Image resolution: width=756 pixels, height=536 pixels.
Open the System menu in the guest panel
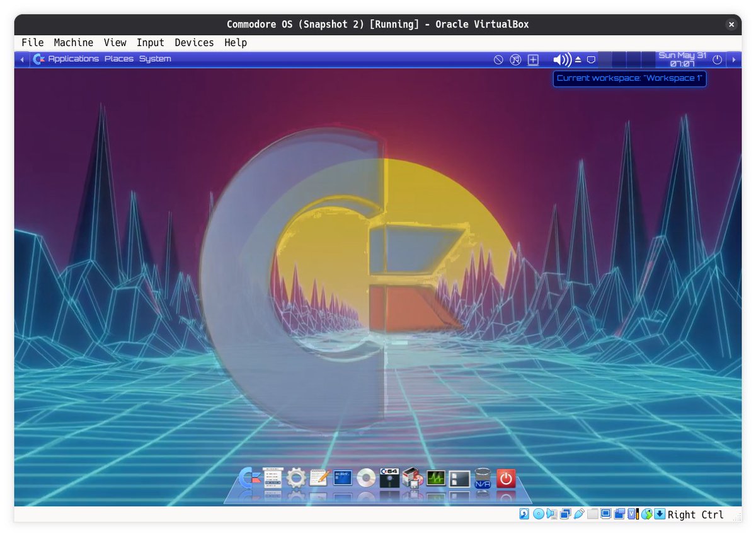click(155, 59)
